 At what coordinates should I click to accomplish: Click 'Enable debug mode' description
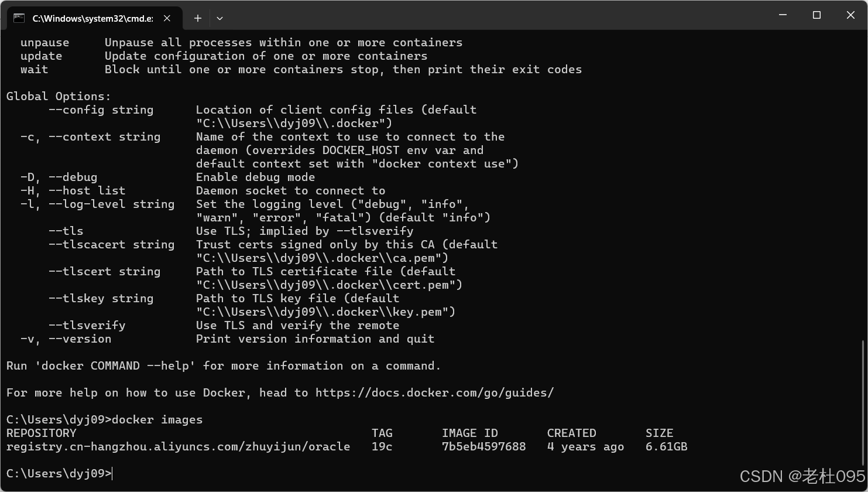pyautogui.click(x=255, y=177)
